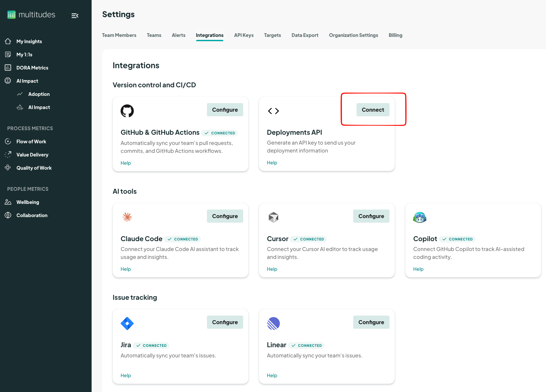Viewport: 546px width, 392px height.
Task: Click the Copilot robot icon
Action: click(419, 217)
